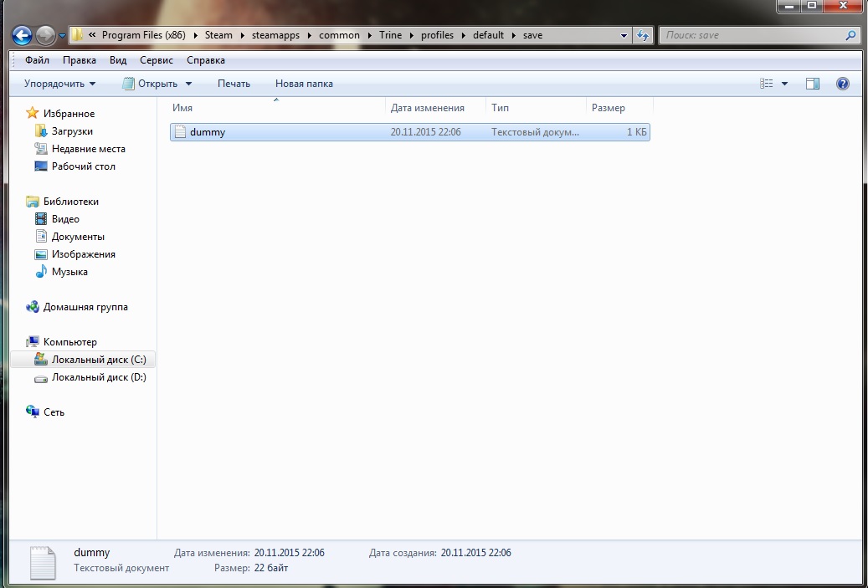Click the steamapps breadcrumb

(x=275, y=35)
